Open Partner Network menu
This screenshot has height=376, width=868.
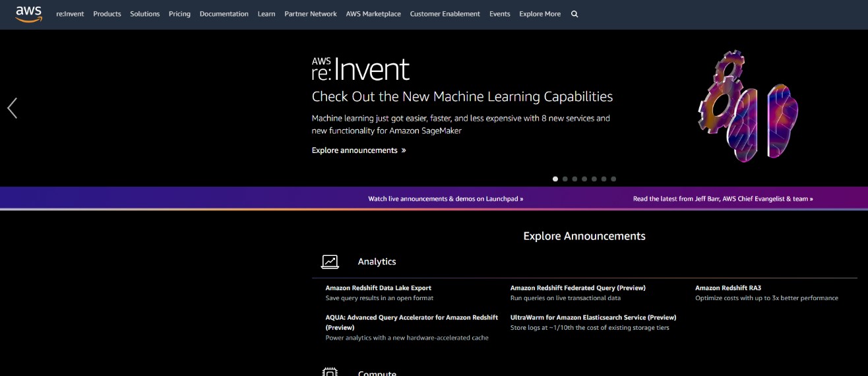[311, 14]
